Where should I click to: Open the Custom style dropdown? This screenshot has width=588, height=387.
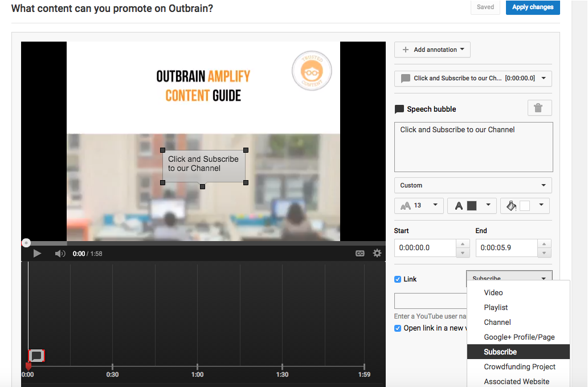(x=473, y=185)
